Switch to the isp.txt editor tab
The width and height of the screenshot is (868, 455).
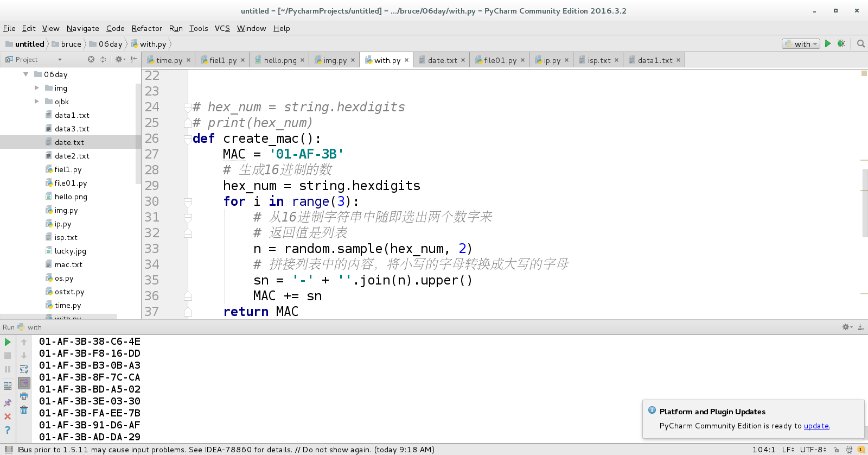599,60
